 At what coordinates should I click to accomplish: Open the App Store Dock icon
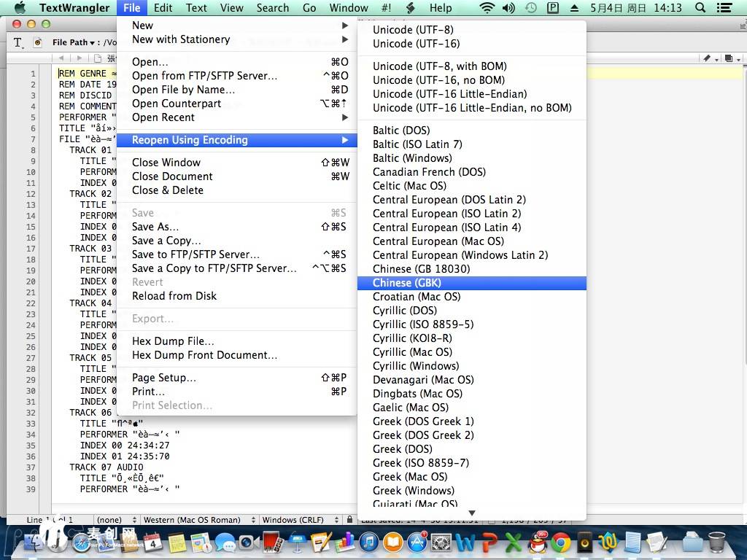(x=417, y=542)
